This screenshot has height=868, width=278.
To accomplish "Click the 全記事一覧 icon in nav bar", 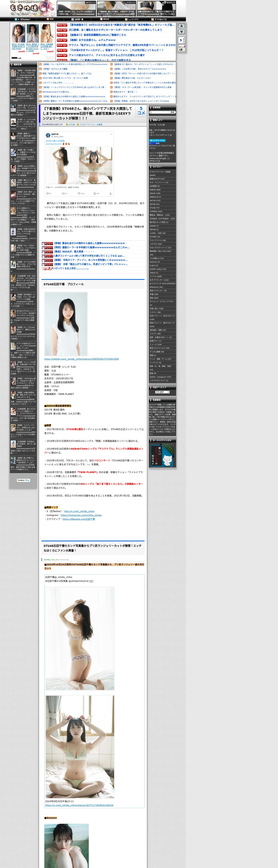I will [x=73, y=19].
